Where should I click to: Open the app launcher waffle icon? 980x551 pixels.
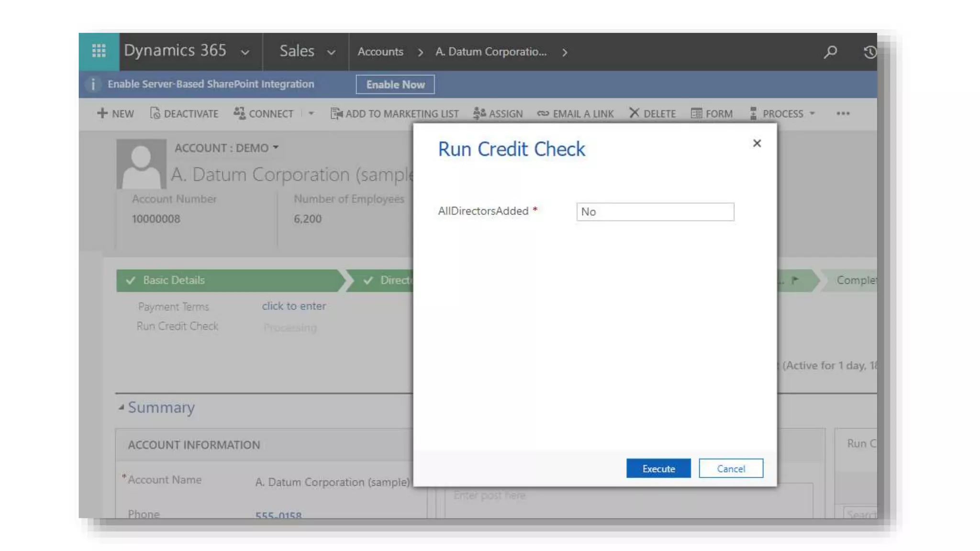tap(99, 51)
